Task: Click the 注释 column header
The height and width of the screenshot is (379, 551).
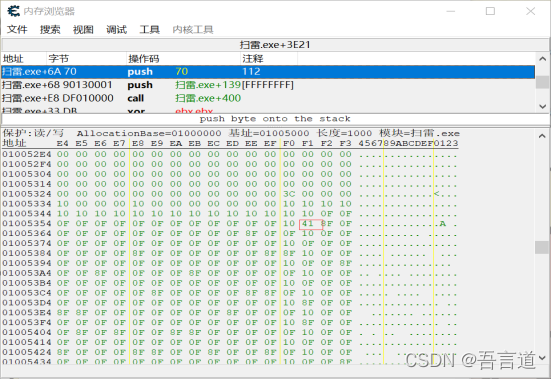Action: pyautogui.click(x=269, y=58)
